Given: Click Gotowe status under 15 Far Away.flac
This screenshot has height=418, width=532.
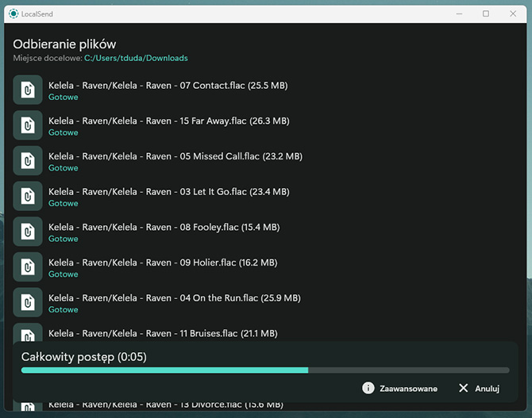Looking at the screenshot, I should tap(63, 132).
